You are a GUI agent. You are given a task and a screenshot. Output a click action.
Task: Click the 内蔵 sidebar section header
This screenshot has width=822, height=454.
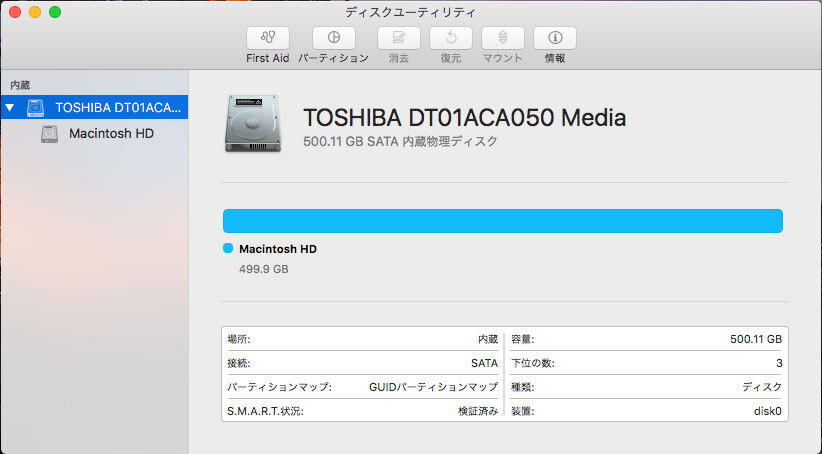tap(20, 85)
